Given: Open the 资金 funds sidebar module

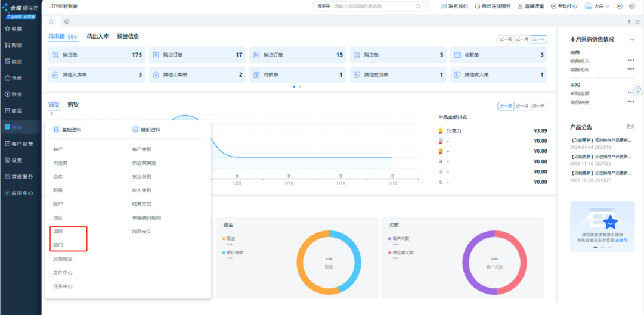Looking at the screenshot, I should 14,94.
